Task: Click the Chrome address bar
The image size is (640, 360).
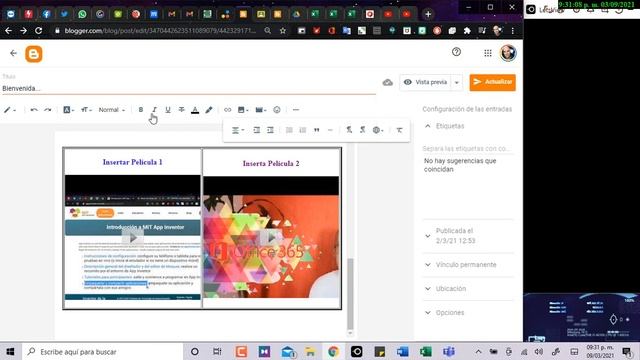Action: (x=160, y=31)
